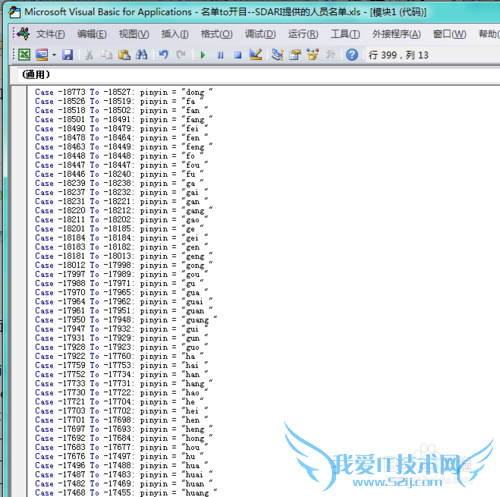Click the code line with pinyin = "huai "
500x497 pixels.
(x=124, y=474)
